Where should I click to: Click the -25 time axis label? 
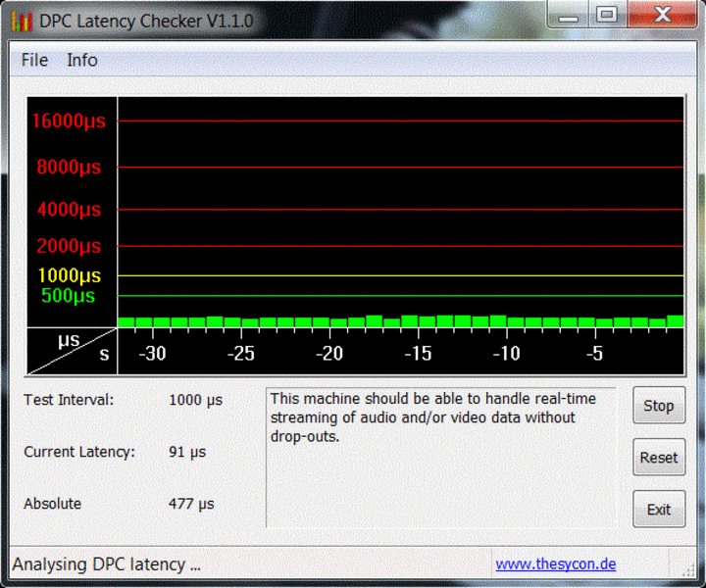click(x=241, y=354)
